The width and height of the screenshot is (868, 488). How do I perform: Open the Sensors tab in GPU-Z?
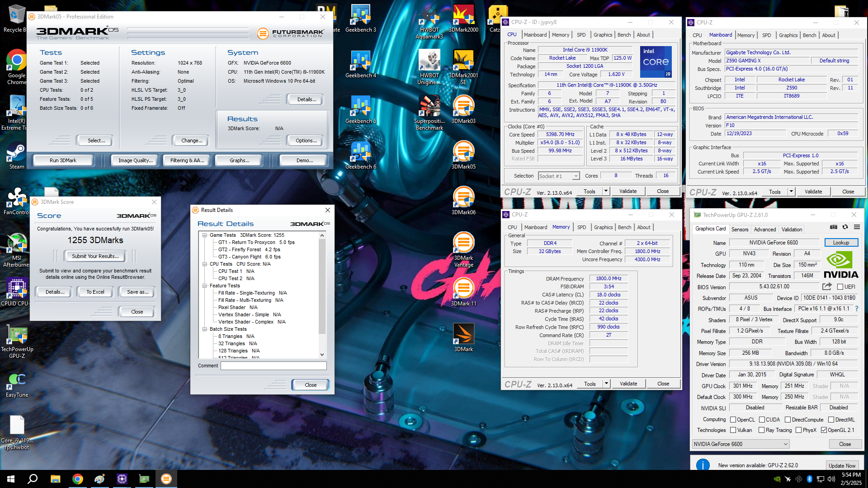[x=740, y=230]
